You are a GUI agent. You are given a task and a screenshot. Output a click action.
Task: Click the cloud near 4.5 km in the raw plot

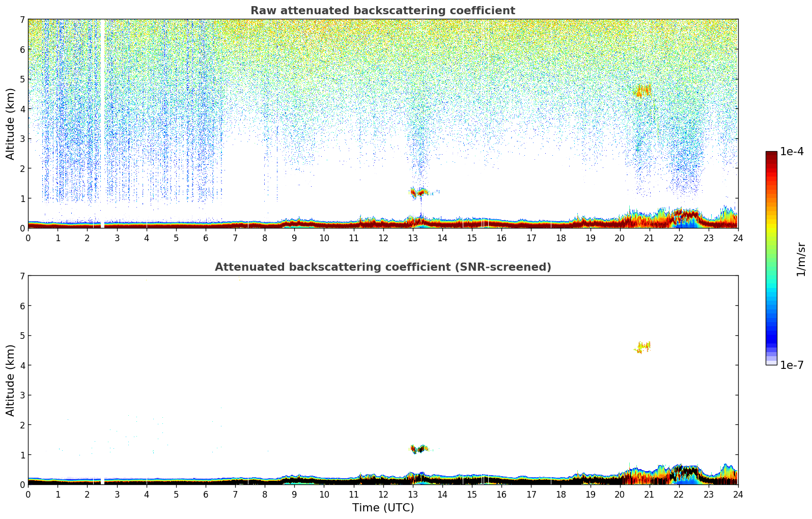[x=642, y=91]
